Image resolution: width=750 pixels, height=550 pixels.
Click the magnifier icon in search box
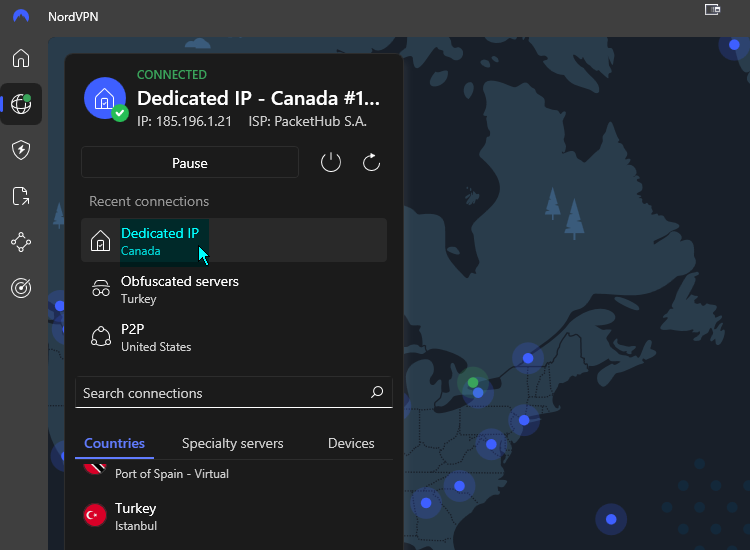(377, 393)
